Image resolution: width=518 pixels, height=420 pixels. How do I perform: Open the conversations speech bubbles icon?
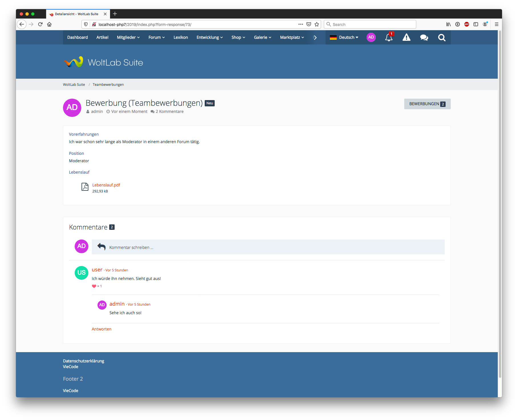pyautogui.click(x=424, y=38)
